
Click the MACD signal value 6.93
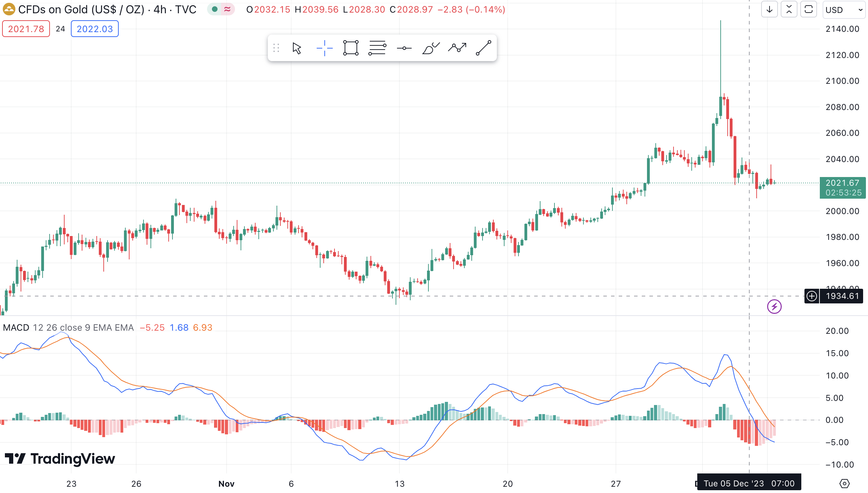pos(203,328)
